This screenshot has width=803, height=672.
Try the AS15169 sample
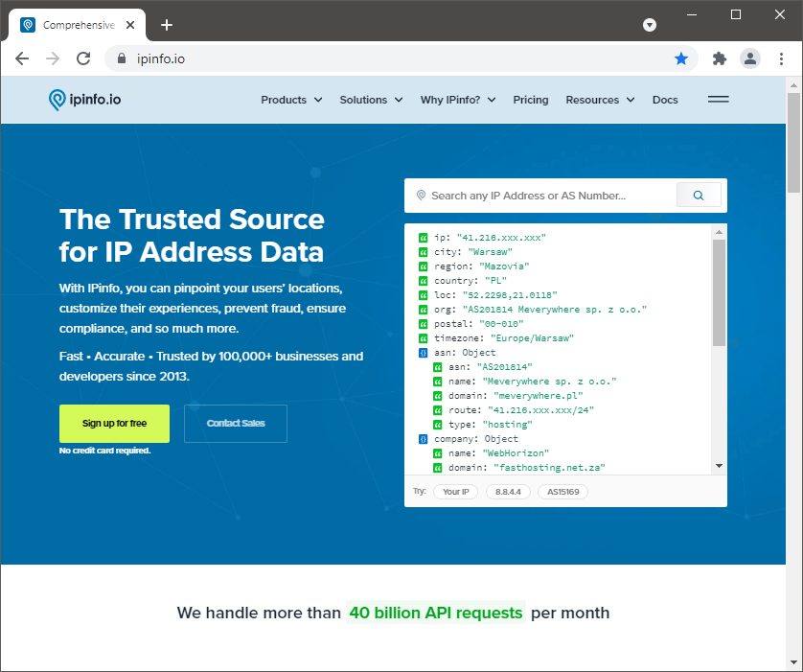pyautogui.click(x=562, y=492)
